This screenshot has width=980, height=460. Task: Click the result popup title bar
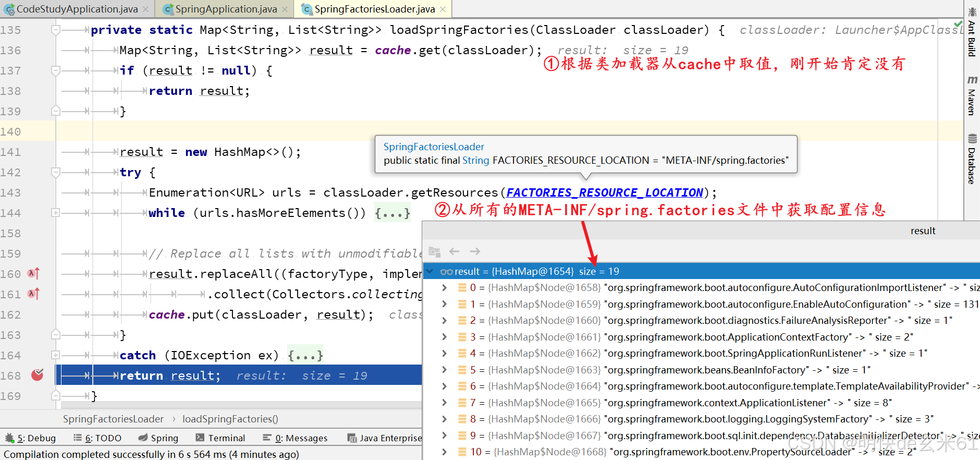point(701,231)
